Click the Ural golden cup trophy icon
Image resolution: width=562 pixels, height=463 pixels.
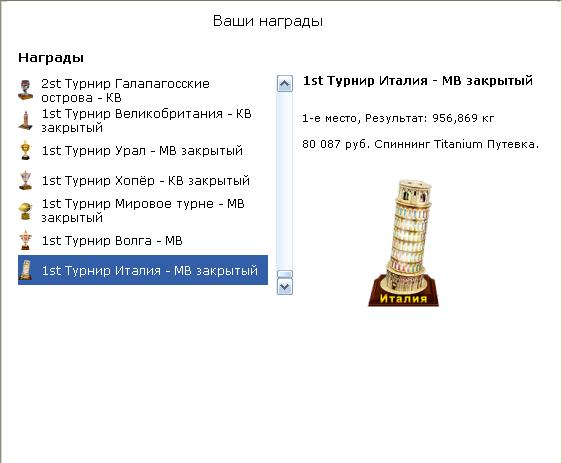point(25,151)
